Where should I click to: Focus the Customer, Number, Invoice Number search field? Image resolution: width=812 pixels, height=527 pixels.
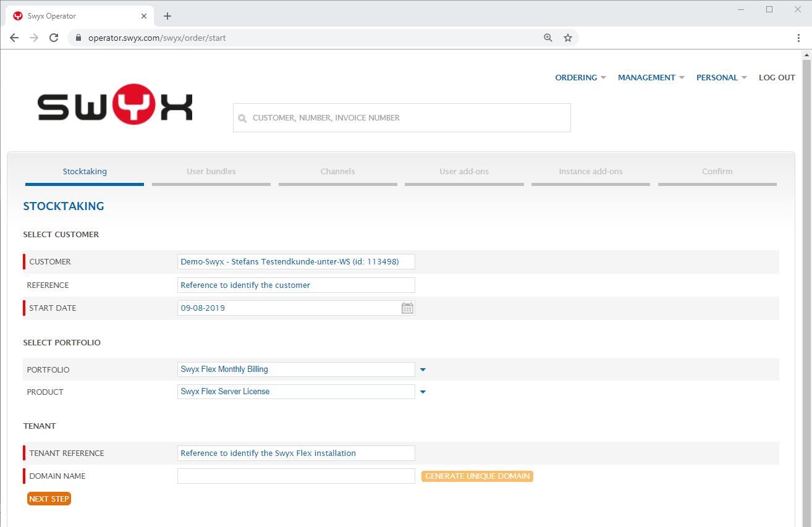pos(402,117)
